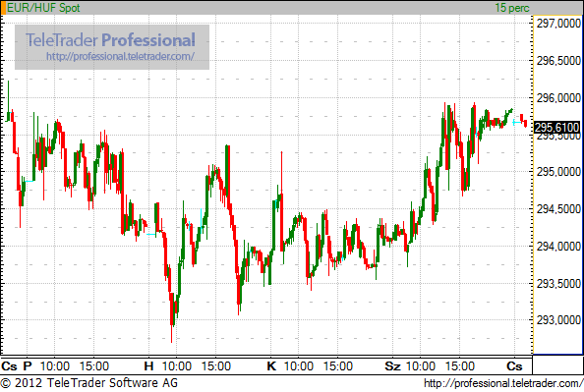Select the P day marker on time axis
The image size is (584, 392).
28,365
